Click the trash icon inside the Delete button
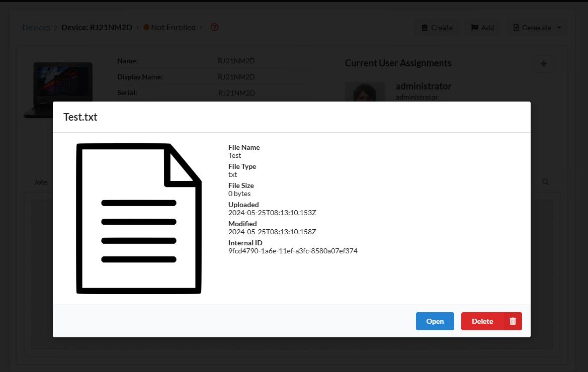The image size is (588, 372). [512, 321]
